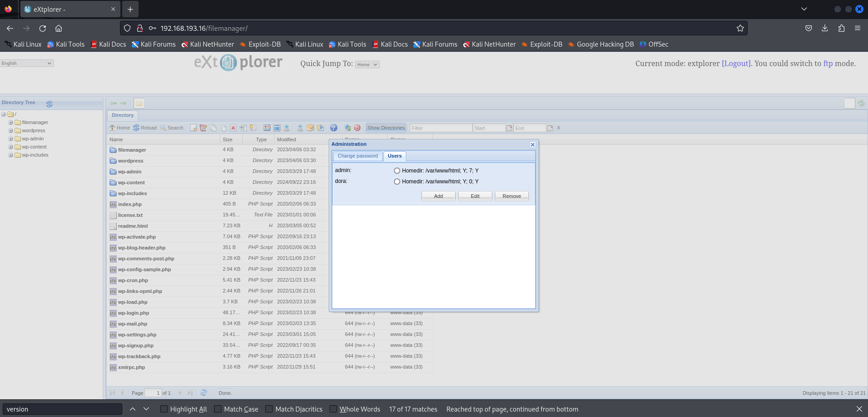Viewport: 868px width, 417px height.
Task: Click the Extract archive toolbar icon
Action: click(320, 128)
